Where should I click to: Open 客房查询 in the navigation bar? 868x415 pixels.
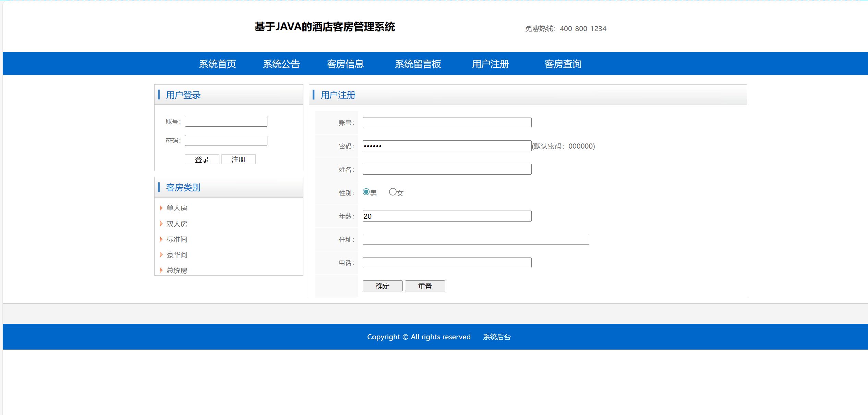(x=563, y=64)
